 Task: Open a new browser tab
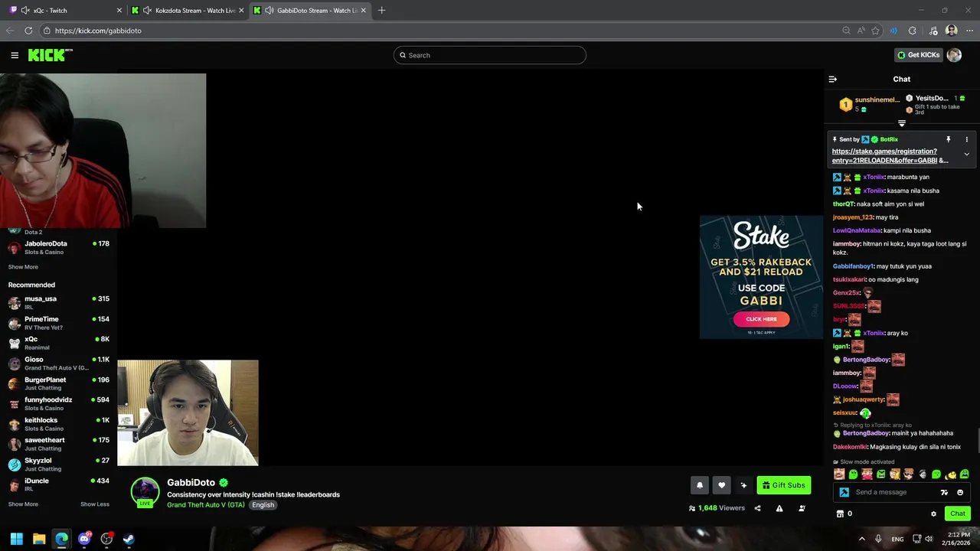(381, 10)
